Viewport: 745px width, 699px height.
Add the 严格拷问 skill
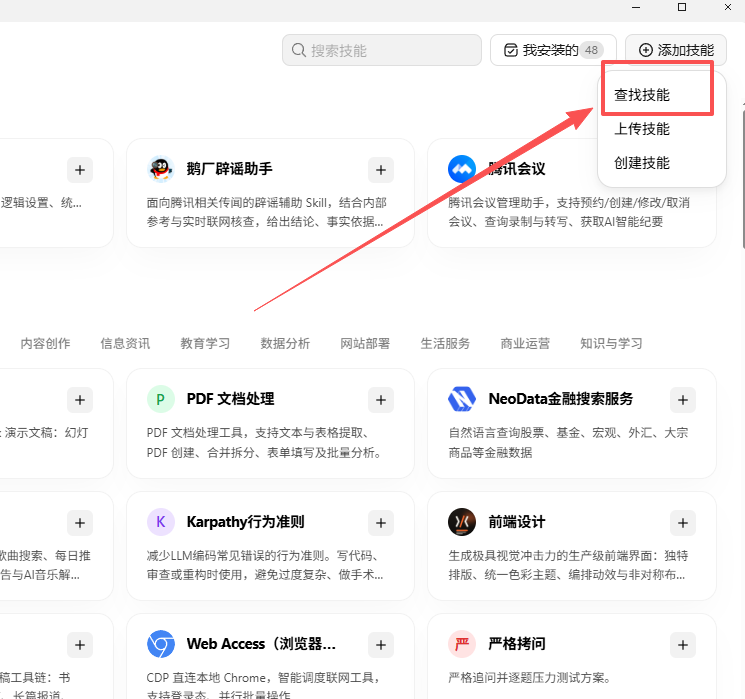(683, 645)
